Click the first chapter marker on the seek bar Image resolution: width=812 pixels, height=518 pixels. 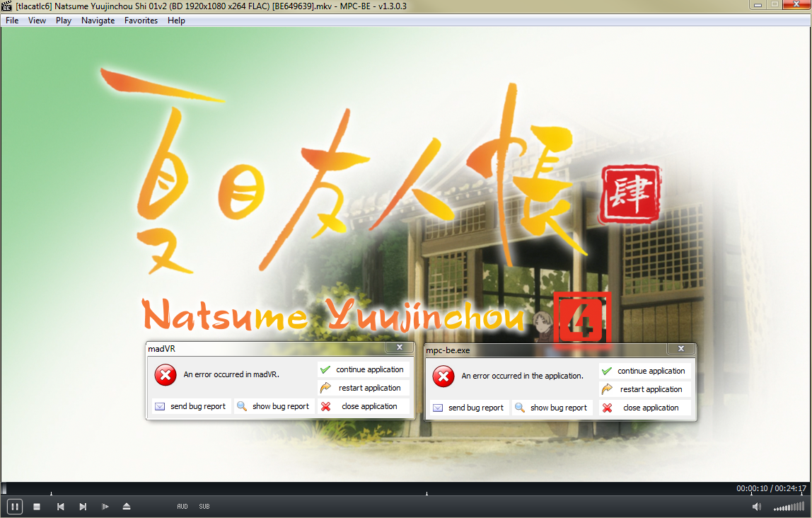click(51, 494)
